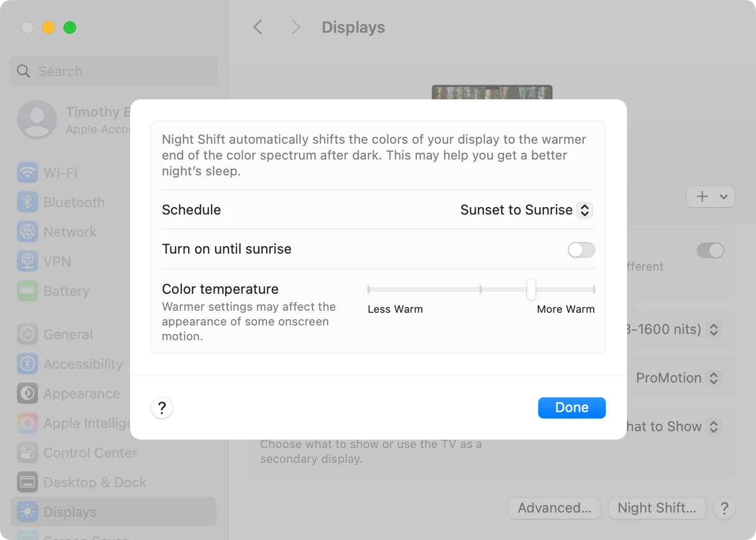Viewport: 756px width, 540px height.
Task: Go forward with the right chevron
Action: [x=296, y=27]
